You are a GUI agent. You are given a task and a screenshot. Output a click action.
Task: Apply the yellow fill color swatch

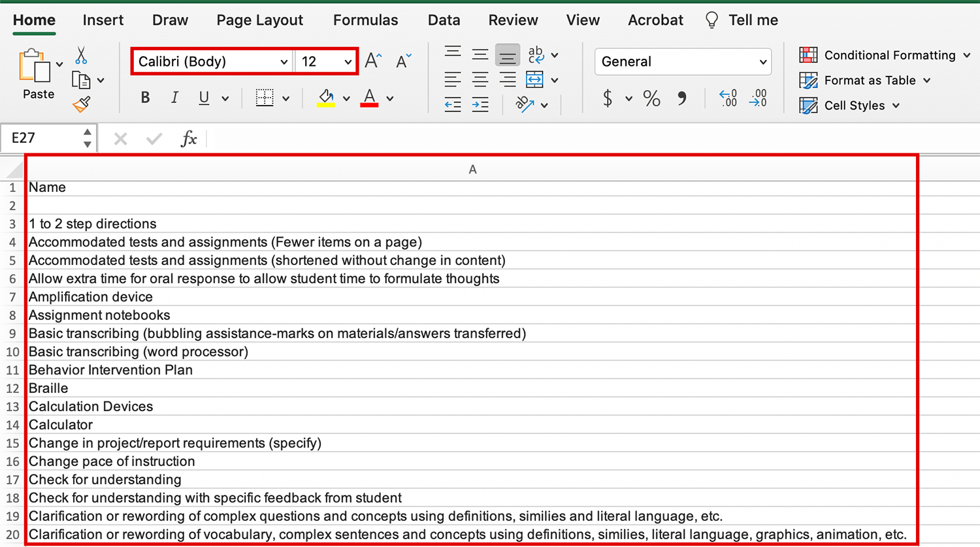pos(326,98)
